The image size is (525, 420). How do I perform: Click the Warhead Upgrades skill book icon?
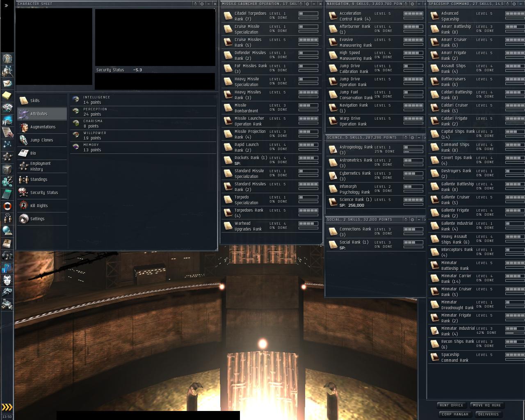tap(228, 226)
